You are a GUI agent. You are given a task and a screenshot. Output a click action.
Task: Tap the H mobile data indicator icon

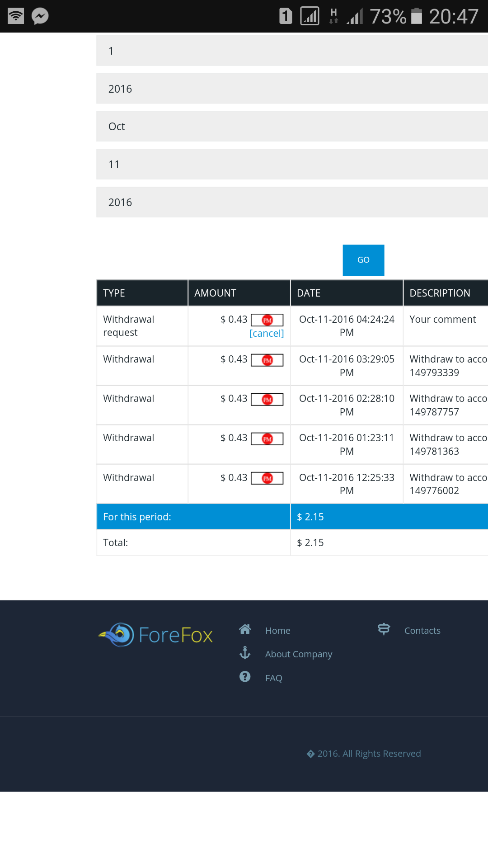click(x=333, y=15)
